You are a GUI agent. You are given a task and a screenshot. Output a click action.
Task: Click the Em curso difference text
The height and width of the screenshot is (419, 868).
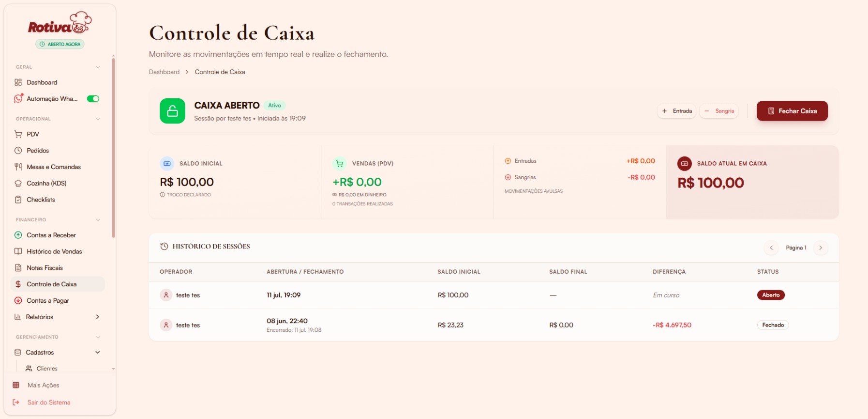tap(666, 295)
